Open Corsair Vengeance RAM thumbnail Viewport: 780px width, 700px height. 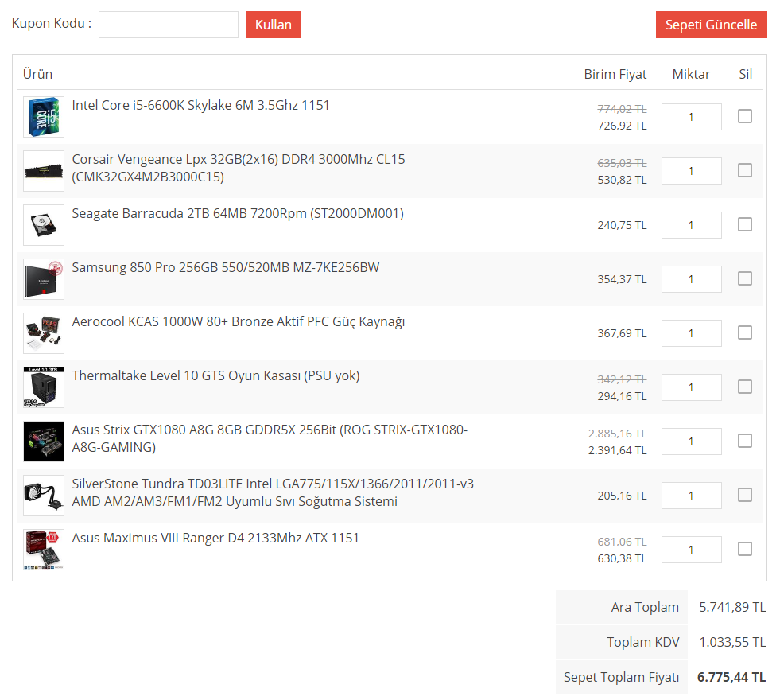(x=44, y=171)
